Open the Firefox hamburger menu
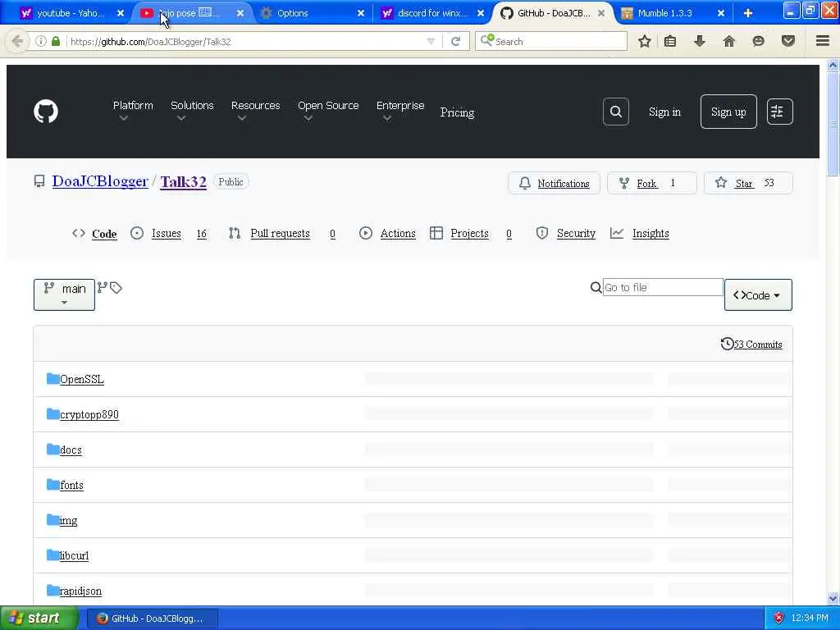The image size is (840, 630). (823, 41)
